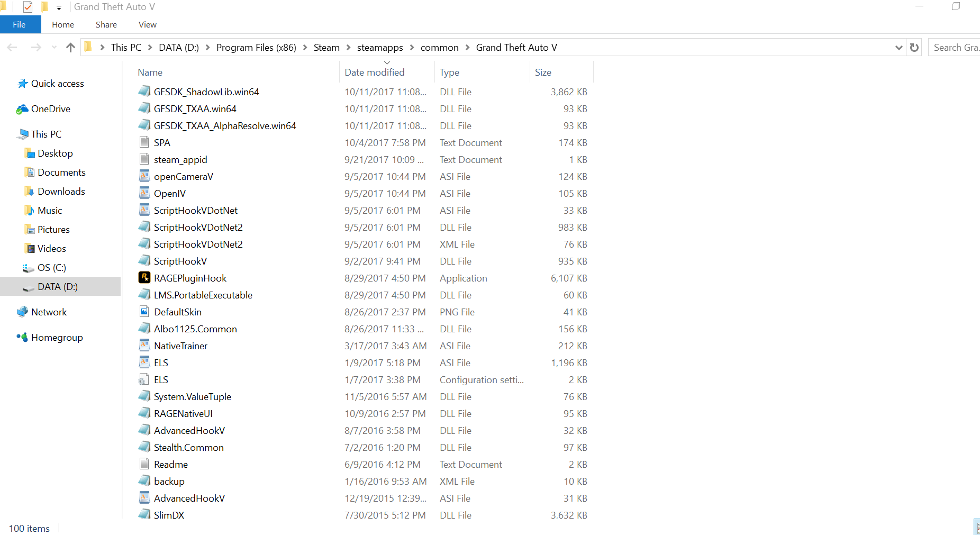Image resolution: width=980 pixels, height=535 pixels.
Task: Click the Forward navigation arrow
Action: point(36,48)
